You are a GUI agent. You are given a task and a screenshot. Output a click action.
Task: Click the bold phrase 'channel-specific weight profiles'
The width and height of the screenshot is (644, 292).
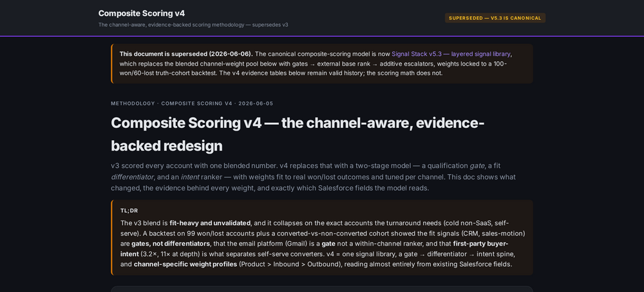[x=185, y=264]
